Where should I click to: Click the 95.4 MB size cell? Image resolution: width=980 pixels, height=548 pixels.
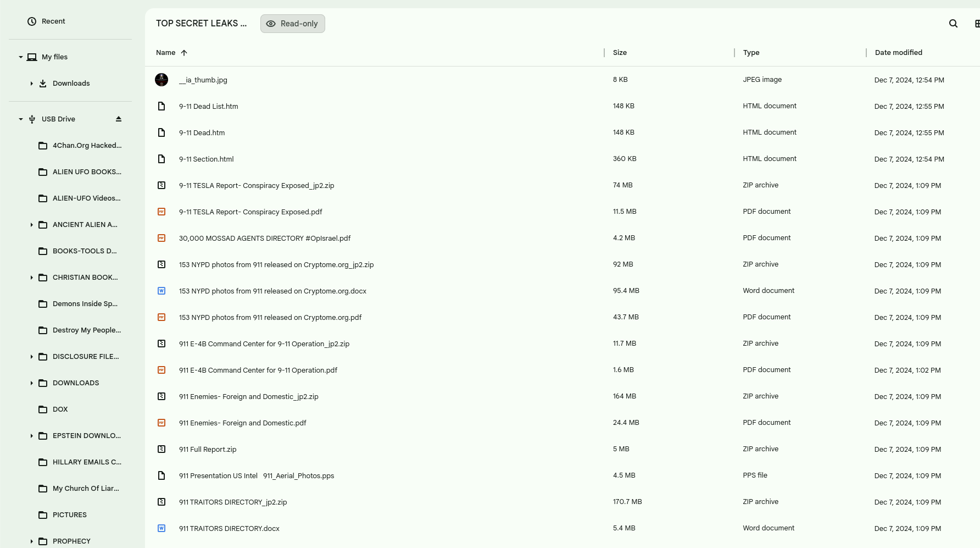[x=626, y=291]
